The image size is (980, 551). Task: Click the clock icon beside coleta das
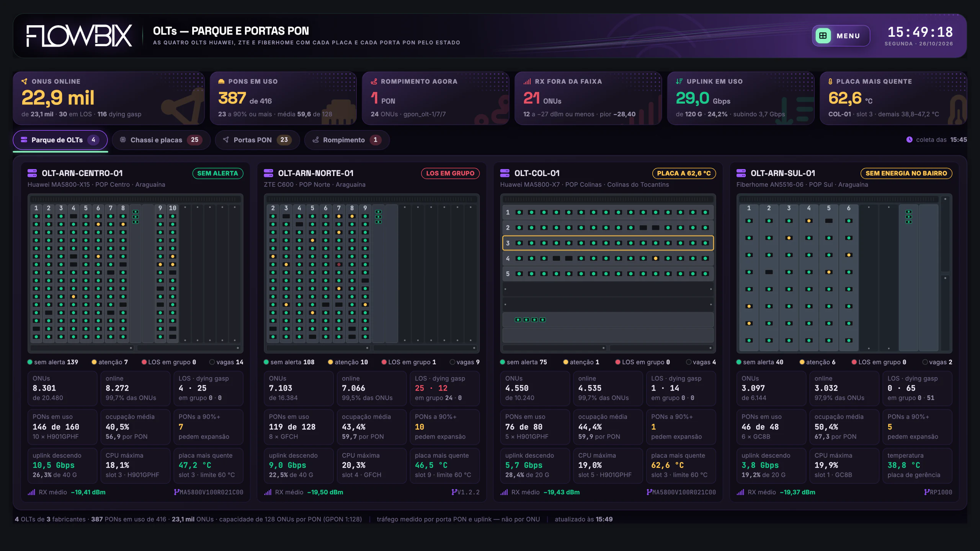pyautogui.click(x=910, y=140)
